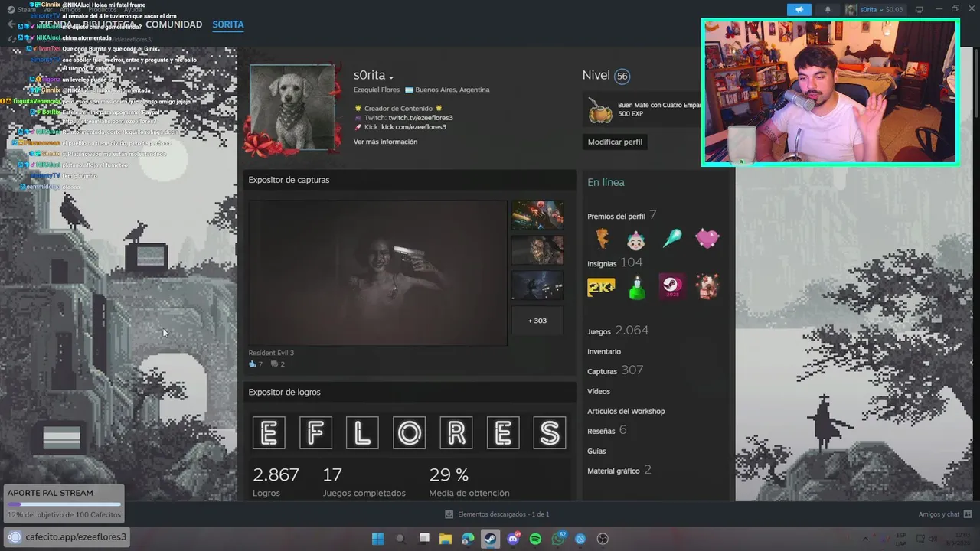Open the Guías link
Image resolution: width=980 pixels, height=551 pixels.
click(596, 452)
